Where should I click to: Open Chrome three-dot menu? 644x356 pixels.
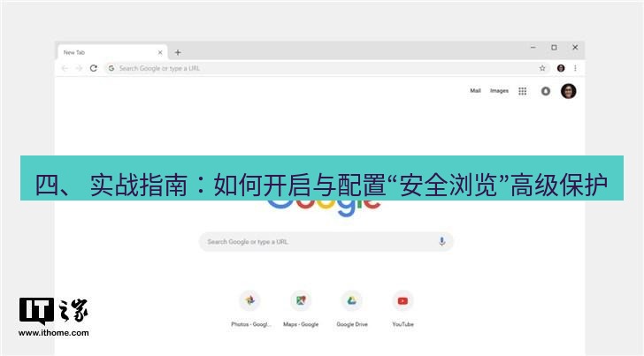pos(575,68)
